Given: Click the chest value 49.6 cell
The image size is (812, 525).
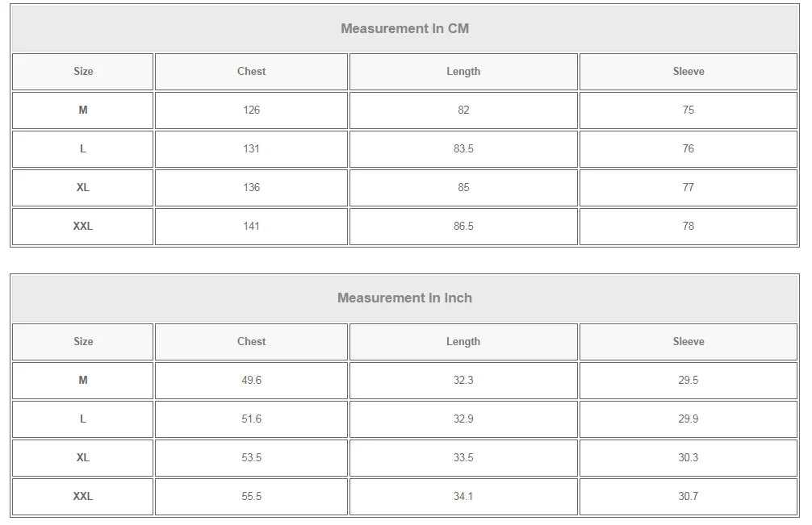Looking at the screenshot, I should pos(251,381).
